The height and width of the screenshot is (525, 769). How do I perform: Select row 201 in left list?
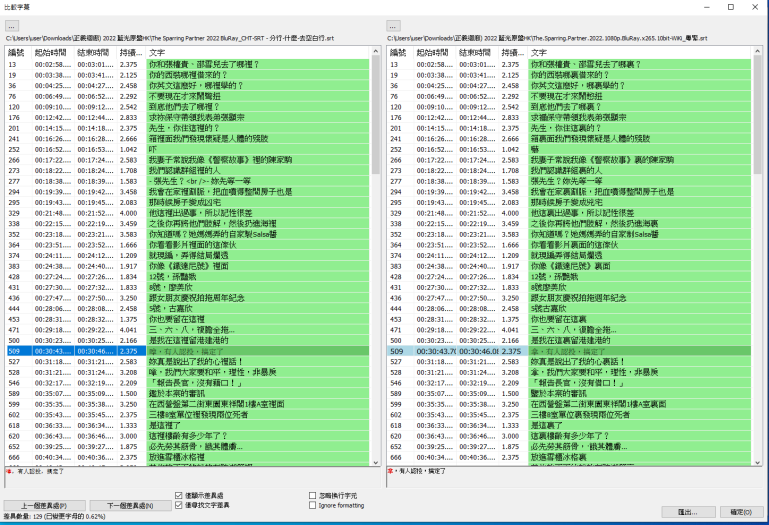pos(188,128)
